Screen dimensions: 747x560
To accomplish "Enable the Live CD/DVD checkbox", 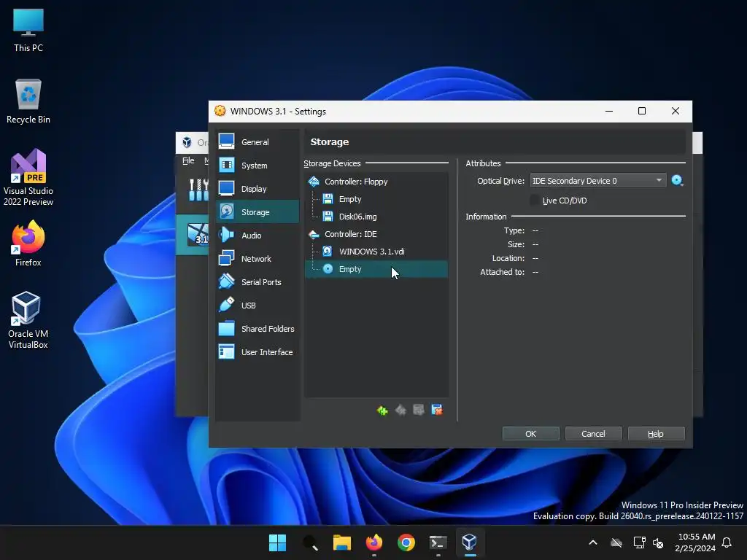I will click(535, 201).
